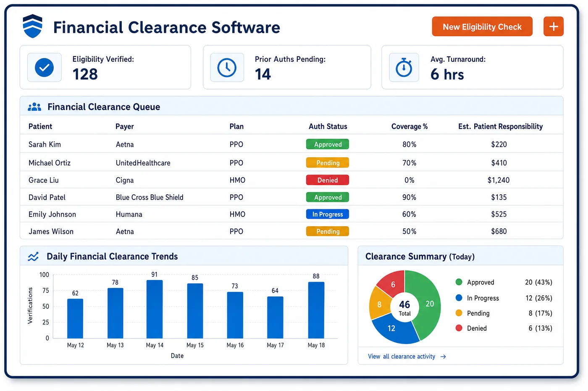
Task: Click the Eligibility Verified checkmark icon
Action: tap(44, 67)
